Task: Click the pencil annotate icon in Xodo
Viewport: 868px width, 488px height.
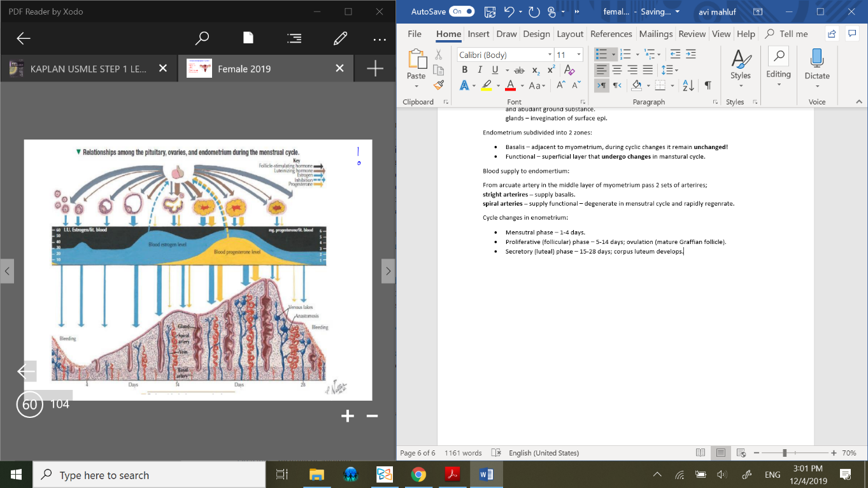Action: [340, 39]
